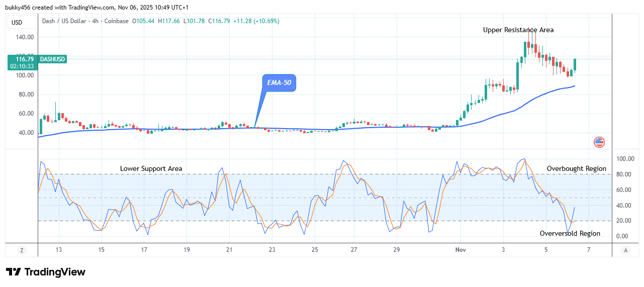This screenshot has width=644, height=287.
Task: Click the DASHUSD symbol tag
Action: coord(52,59)
